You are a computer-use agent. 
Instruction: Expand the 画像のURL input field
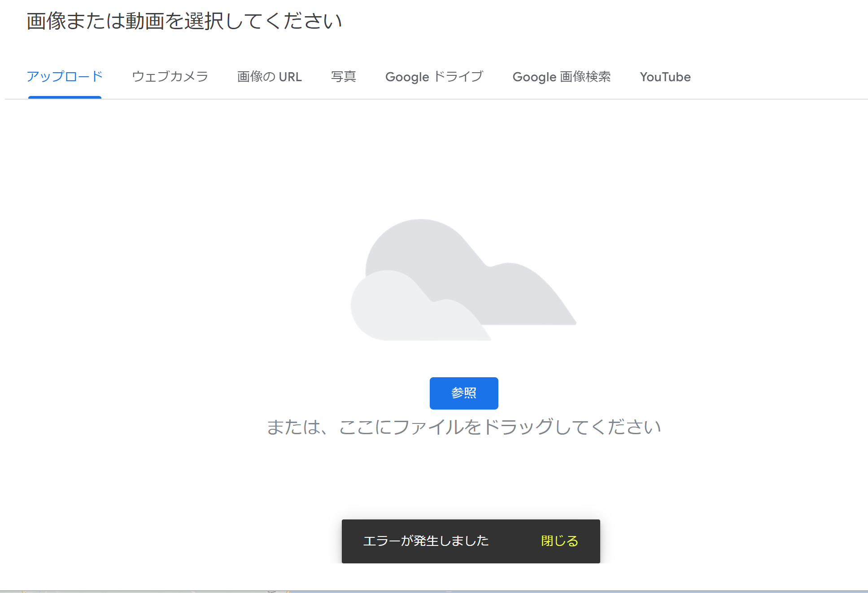coord(270,77)
